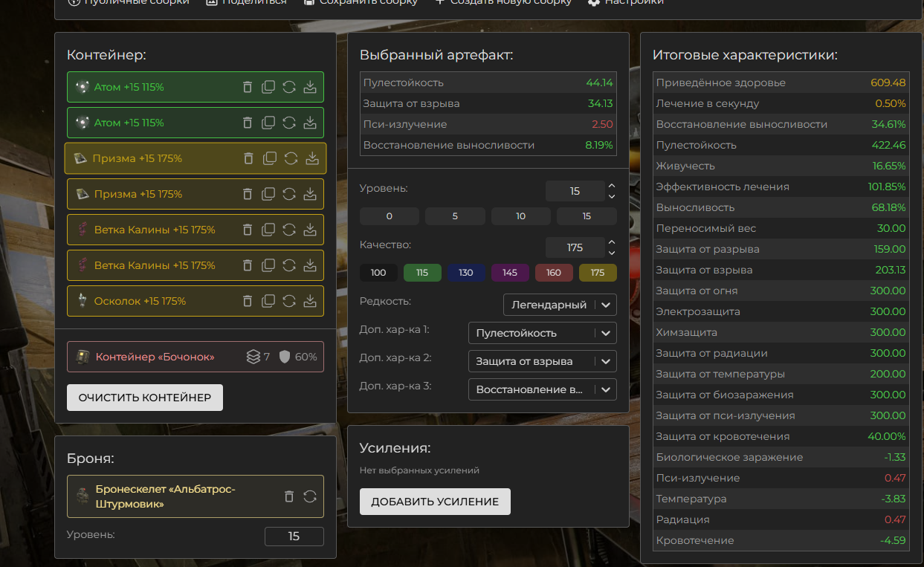The width and height of the screenshot is (924, 567).
Task: Pick the purple 145 quality swatch
Action: tap(510, 273)
